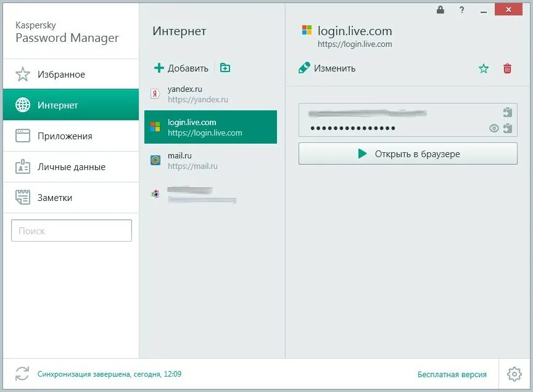Select the login.live.com entry in list
The image size is (533, 392).
[210, 127]
